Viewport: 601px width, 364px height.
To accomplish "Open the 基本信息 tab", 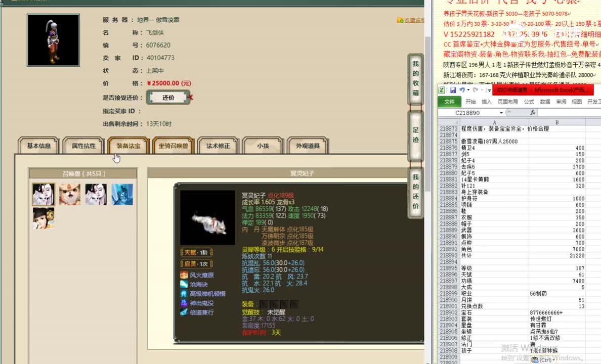I will click(39, 146).
